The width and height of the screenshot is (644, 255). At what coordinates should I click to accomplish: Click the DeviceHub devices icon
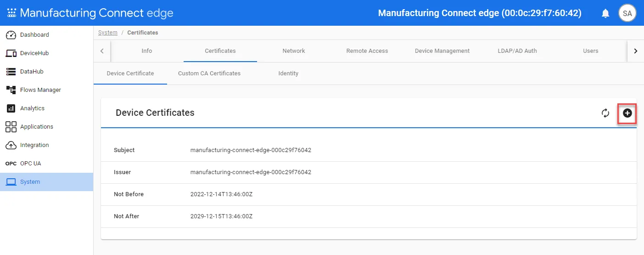11,53
